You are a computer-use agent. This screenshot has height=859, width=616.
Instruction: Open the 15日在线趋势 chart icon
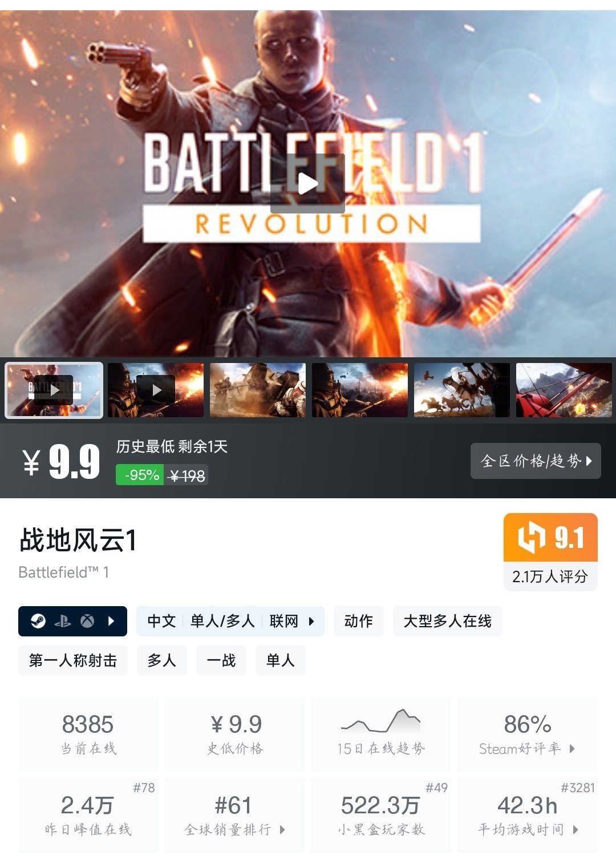pyautogui.click(x=380, y=721)
